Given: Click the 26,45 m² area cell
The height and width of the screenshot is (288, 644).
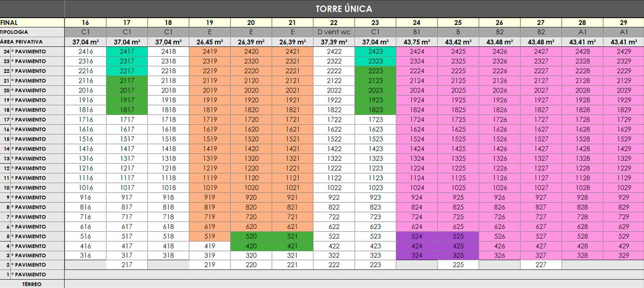Looking at the screenshot, I should [209, 42].
